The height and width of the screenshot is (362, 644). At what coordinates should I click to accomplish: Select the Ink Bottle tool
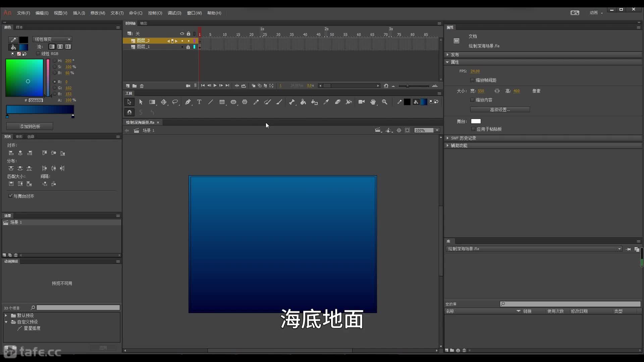(314, 102)
